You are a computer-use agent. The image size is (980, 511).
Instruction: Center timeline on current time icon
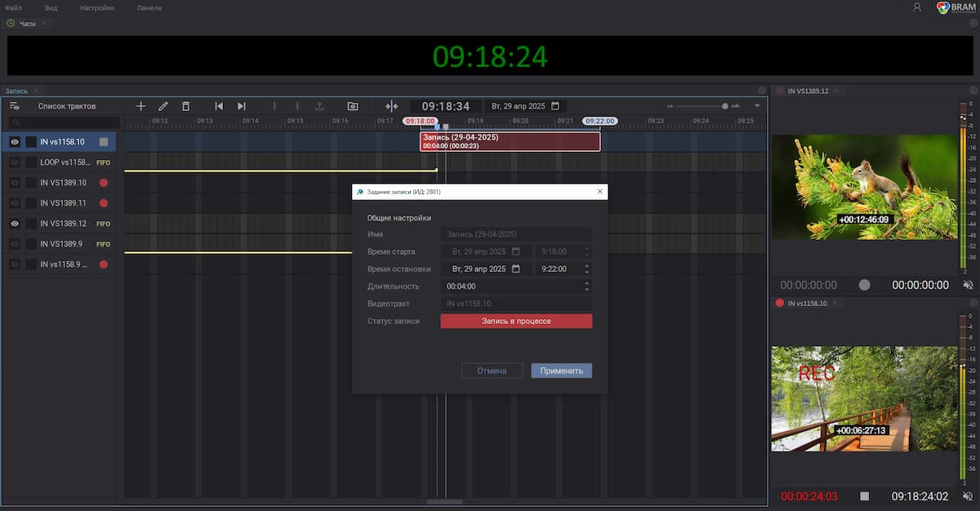(x=391, y=106)
